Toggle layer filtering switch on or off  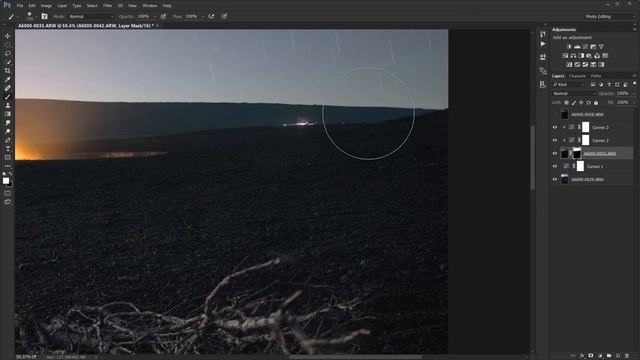coord(634,83)
